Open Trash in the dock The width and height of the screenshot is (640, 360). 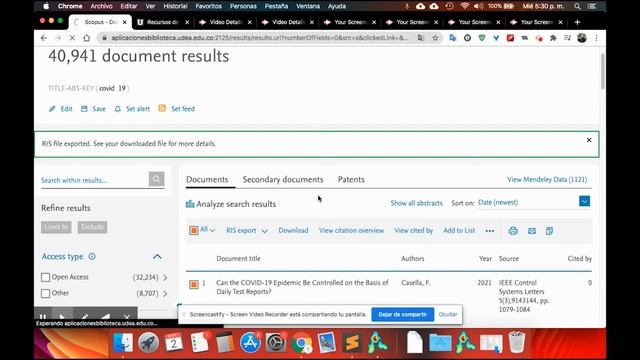516,342
